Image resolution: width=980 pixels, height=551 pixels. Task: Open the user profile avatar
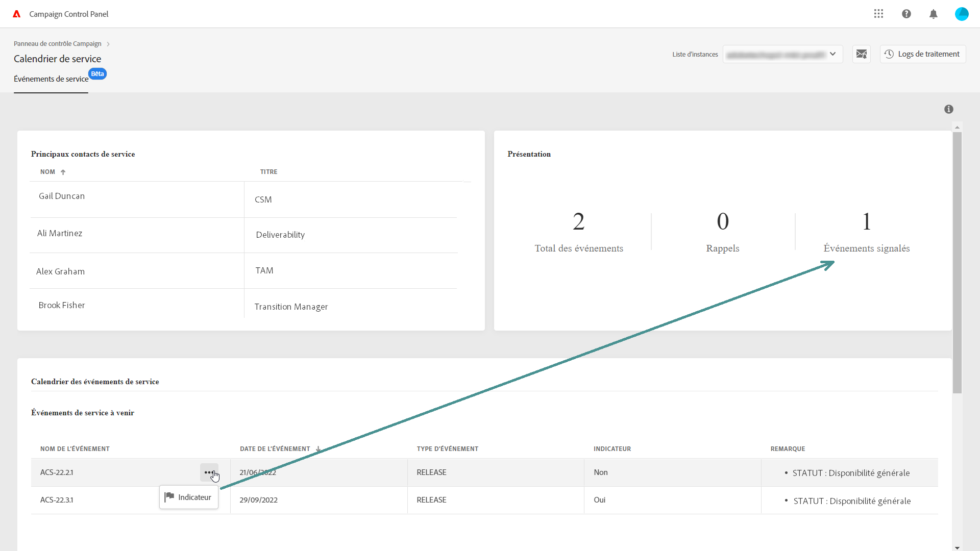(962, 14)
